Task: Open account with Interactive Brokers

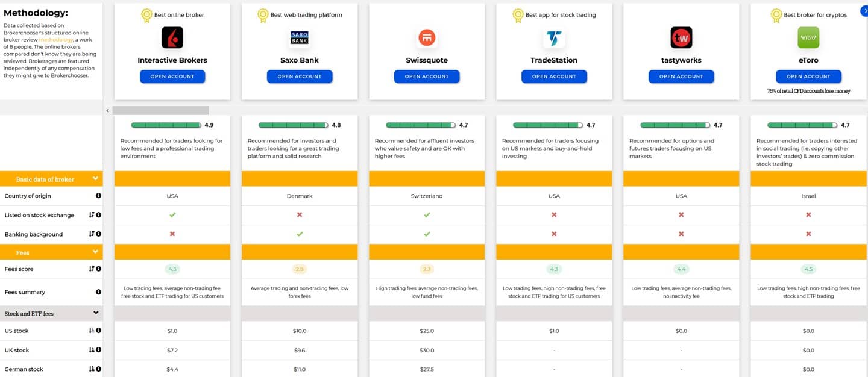Action: tap(172, 76)
